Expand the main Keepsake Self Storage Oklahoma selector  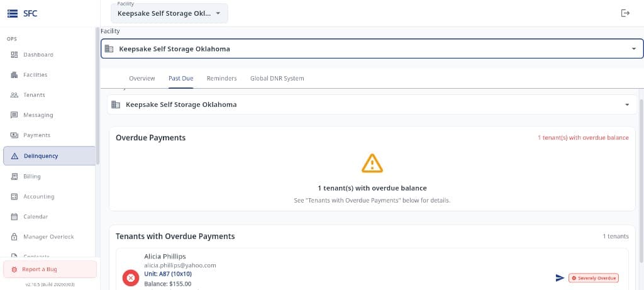(x=372, y=49)
